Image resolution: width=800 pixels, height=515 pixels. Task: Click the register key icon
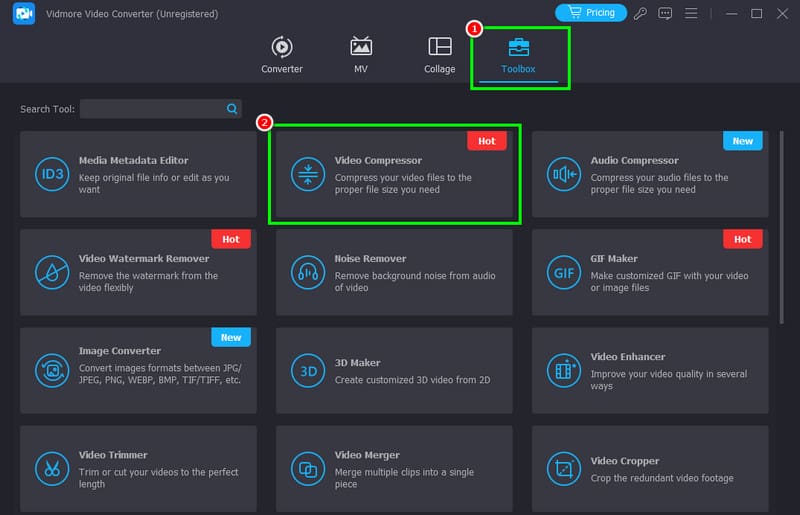[x=640, y=13]
